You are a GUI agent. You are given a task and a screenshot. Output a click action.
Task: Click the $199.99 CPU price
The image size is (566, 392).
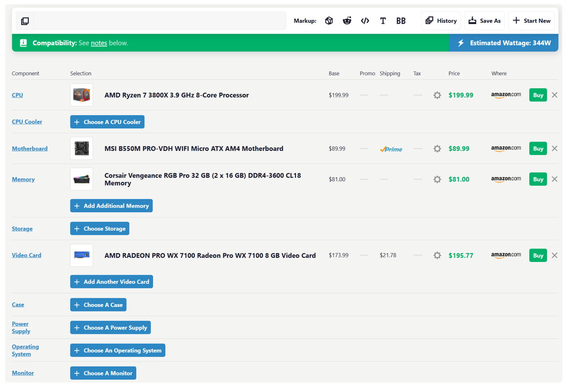[x=461, y=95]
